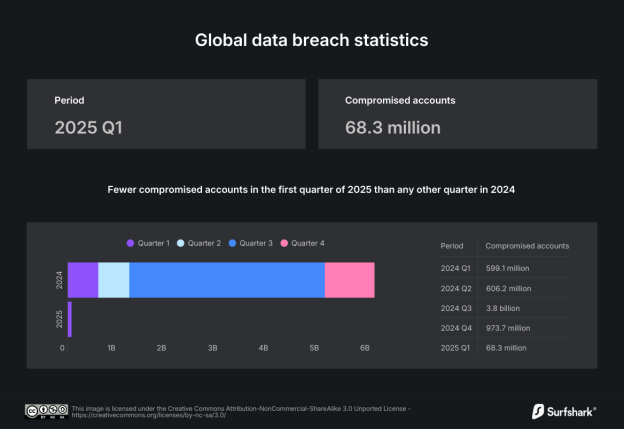Click the light blue Quarter 2 legend dot
This screenshot has width=624, height=430.
[x=181, y=244]
